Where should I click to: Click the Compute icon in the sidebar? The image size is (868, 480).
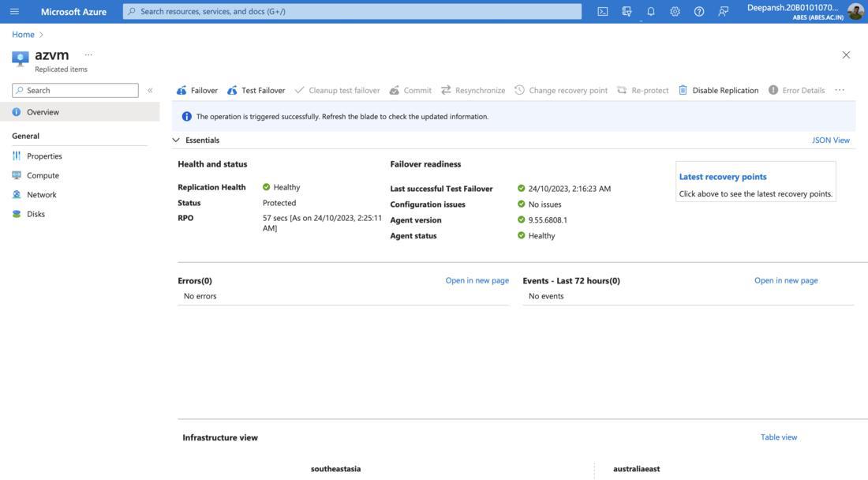point(17,175)
